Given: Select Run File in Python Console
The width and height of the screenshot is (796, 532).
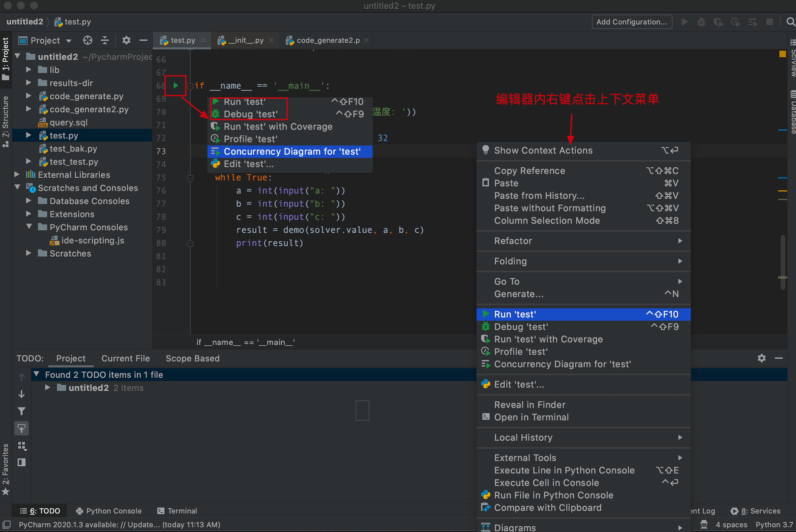Looking at the screenshot, I should [584, 495].
